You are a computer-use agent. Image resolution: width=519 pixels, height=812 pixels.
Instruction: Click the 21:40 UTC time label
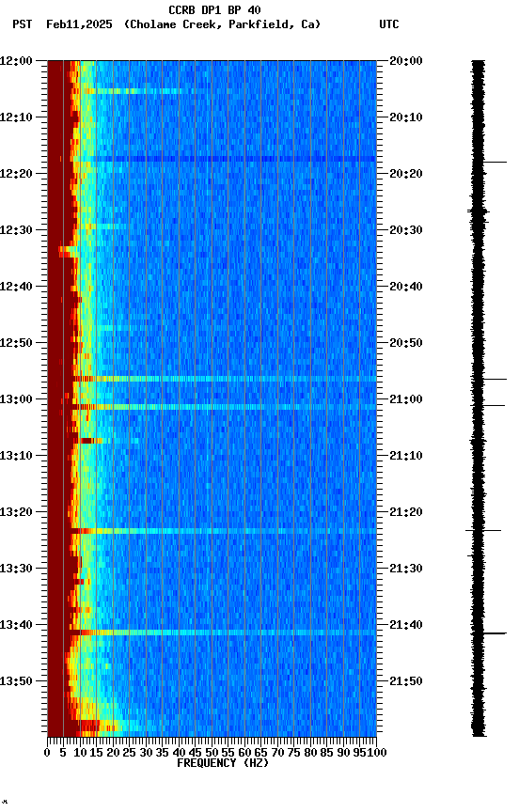coord(406,626)
